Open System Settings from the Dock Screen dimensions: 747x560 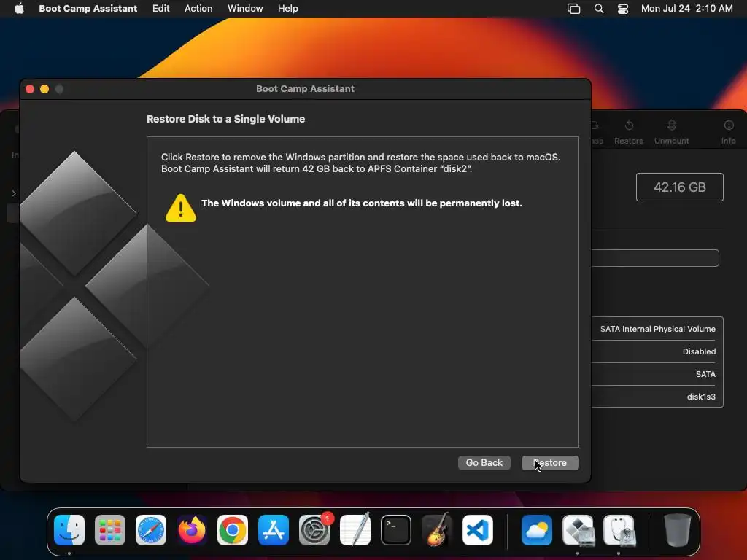314,530
